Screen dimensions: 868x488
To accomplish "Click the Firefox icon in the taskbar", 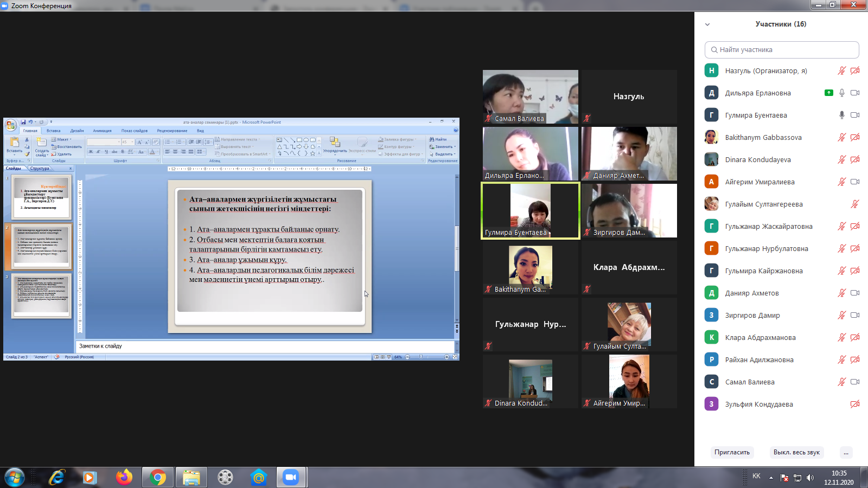I will point(124,477).
